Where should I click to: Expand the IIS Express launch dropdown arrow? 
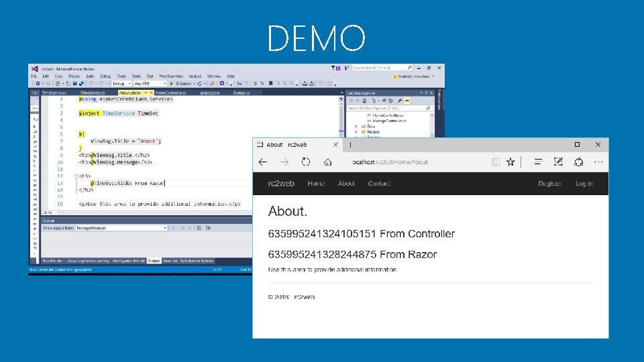pos(195,84)
